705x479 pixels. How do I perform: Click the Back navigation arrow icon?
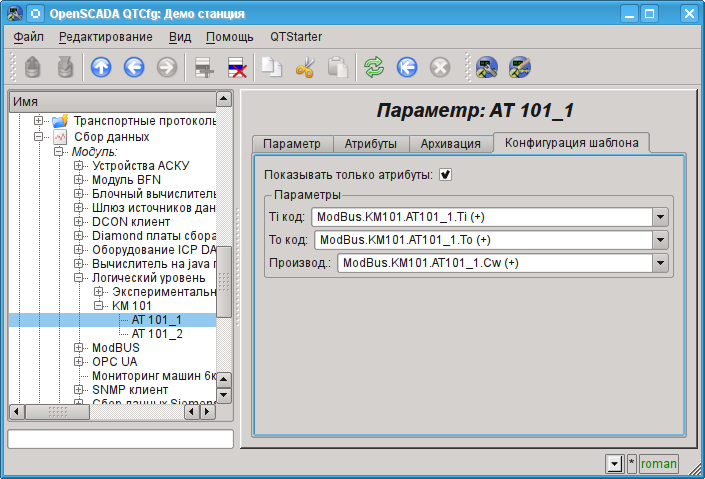click(133, 67)
